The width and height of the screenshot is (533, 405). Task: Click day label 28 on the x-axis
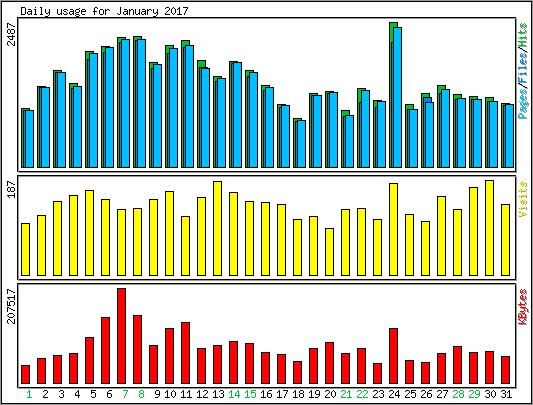pos(458,394)
